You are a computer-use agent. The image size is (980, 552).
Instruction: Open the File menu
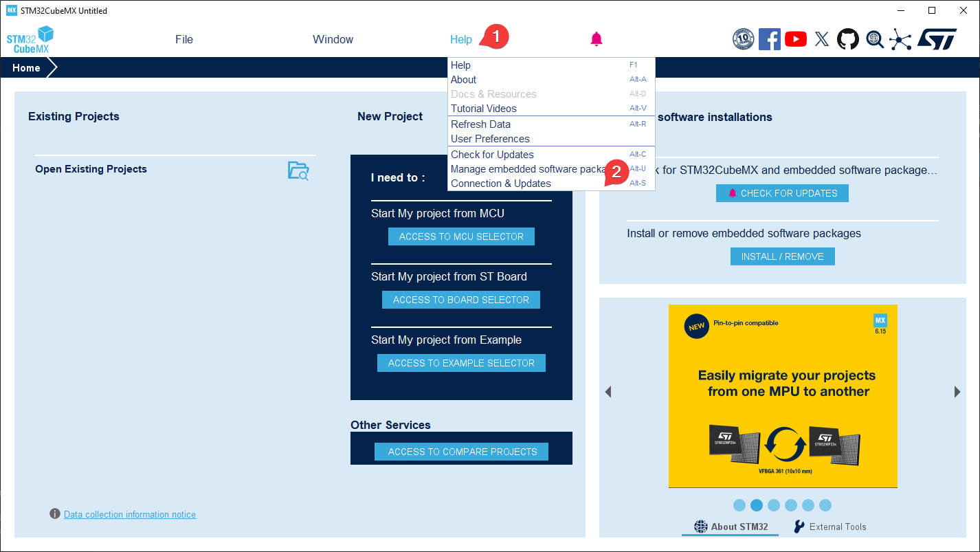pyautogui.click(x=184, y=39)
